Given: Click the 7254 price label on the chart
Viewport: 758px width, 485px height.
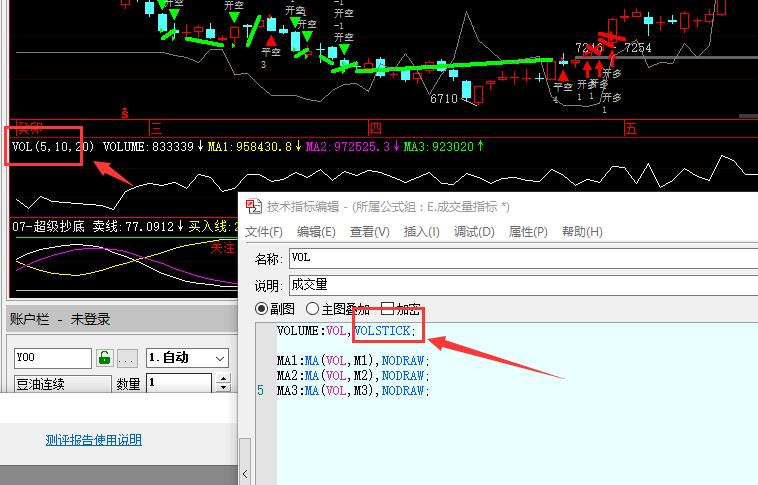Looking at the screenshot, I should tap(638, 47).
